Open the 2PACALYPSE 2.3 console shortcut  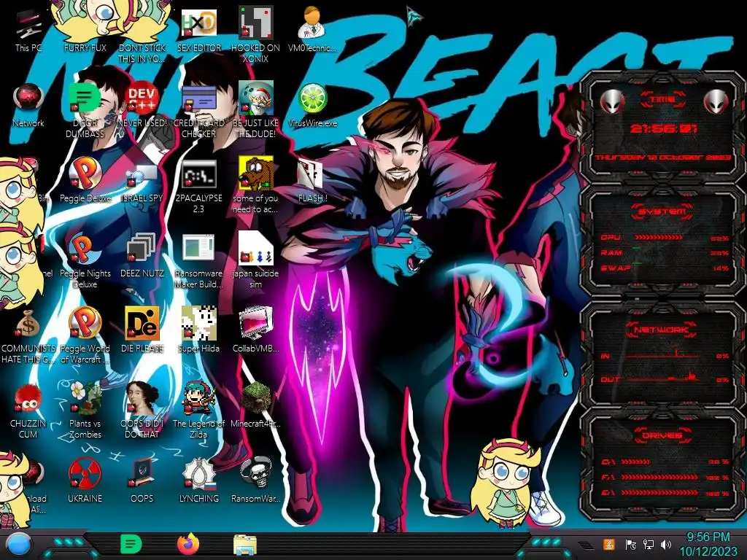[198, 186]
